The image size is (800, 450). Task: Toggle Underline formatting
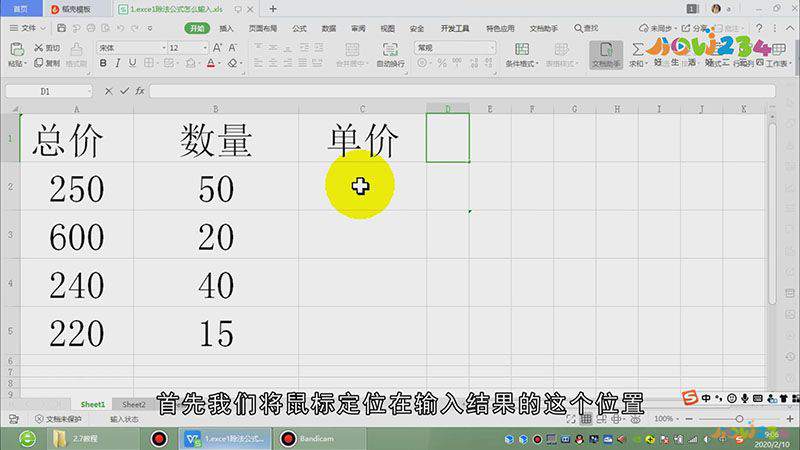tap(133, 63)
